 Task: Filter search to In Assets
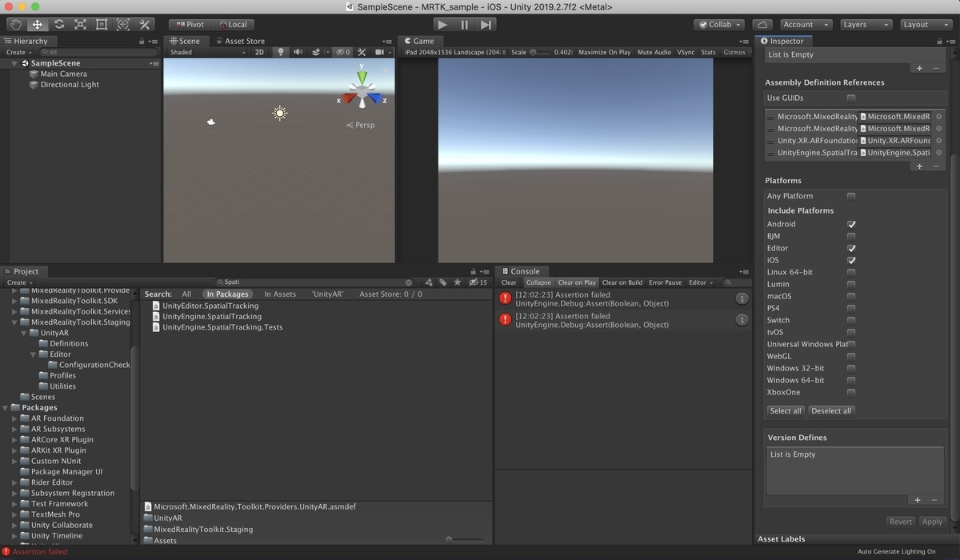coord(280,294)
